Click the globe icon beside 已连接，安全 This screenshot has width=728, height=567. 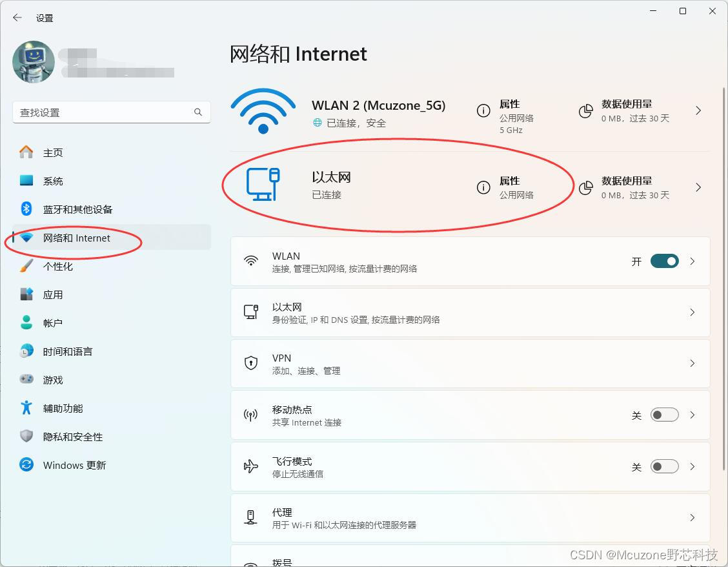tap(317, 123)
